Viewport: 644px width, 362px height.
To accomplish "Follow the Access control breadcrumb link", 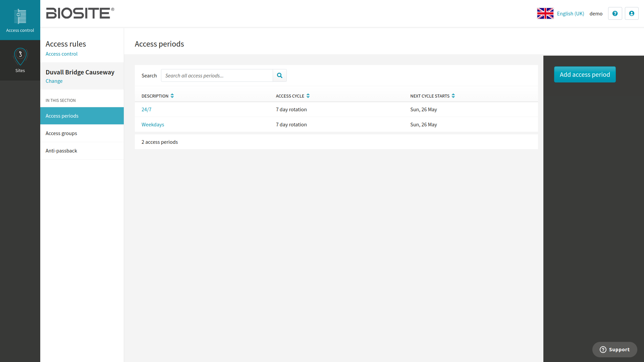I will 61,54.
